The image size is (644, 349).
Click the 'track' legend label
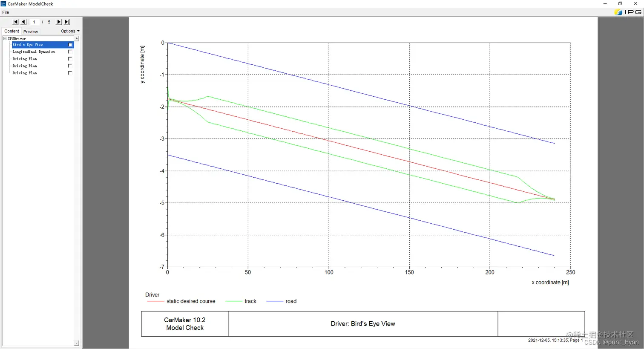click(250, 301)
